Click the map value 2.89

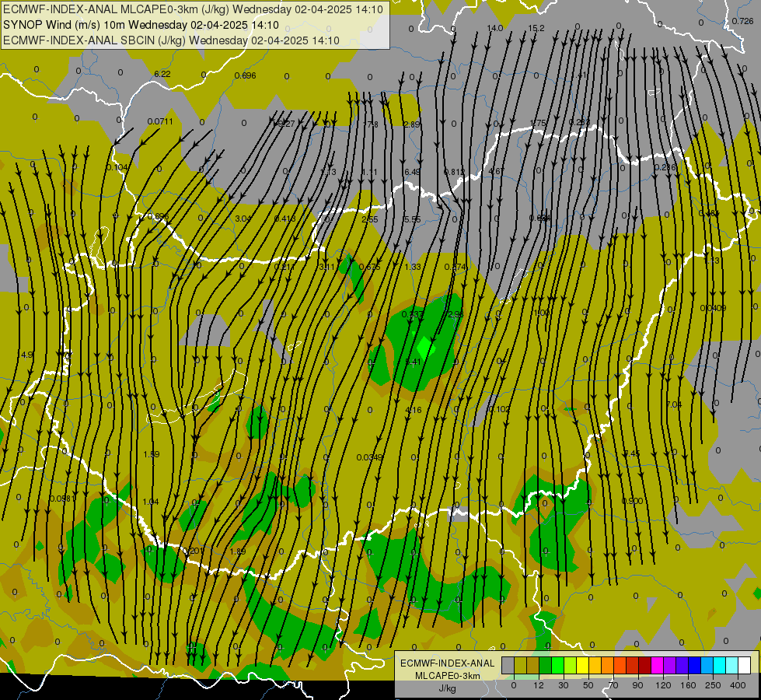[411, 124]
